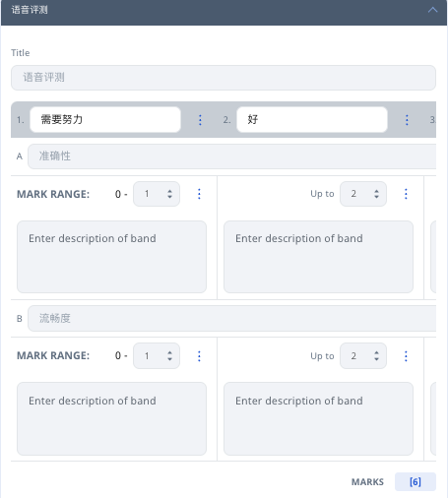This screenshot has height=498, width=448.
Task: Open options menu for level 好
Action: (x=407, y=120)
